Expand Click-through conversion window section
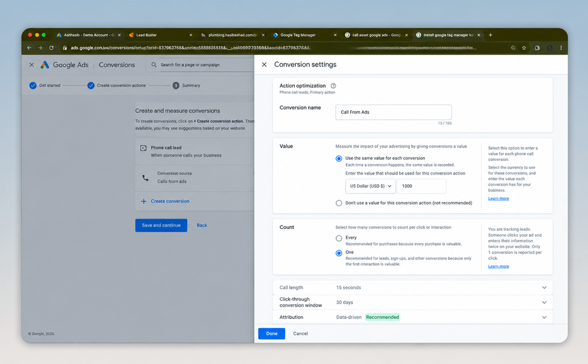Viewport: 588px width, 364px height. [x=544, y=303]
